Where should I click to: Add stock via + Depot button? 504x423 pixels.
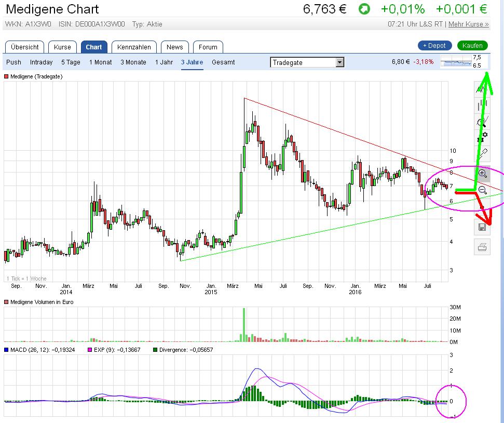click(x=434, y=46)
